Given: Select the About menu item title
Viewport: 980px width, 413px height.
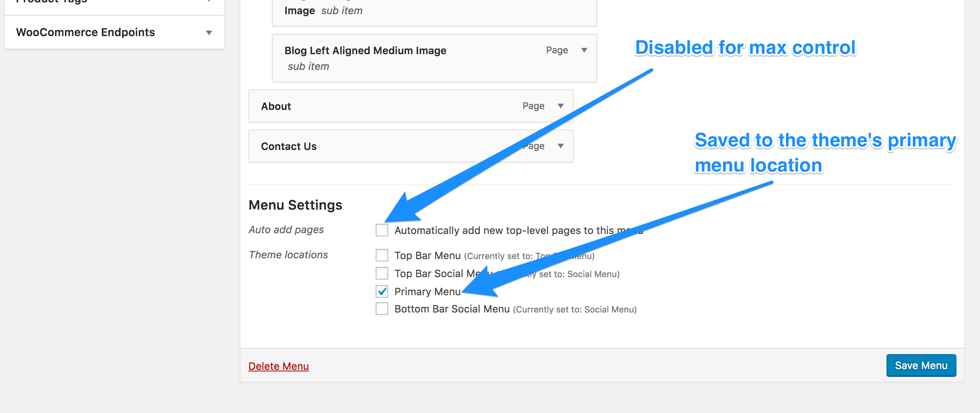Looking at the screenshot, I should [276, 106].
